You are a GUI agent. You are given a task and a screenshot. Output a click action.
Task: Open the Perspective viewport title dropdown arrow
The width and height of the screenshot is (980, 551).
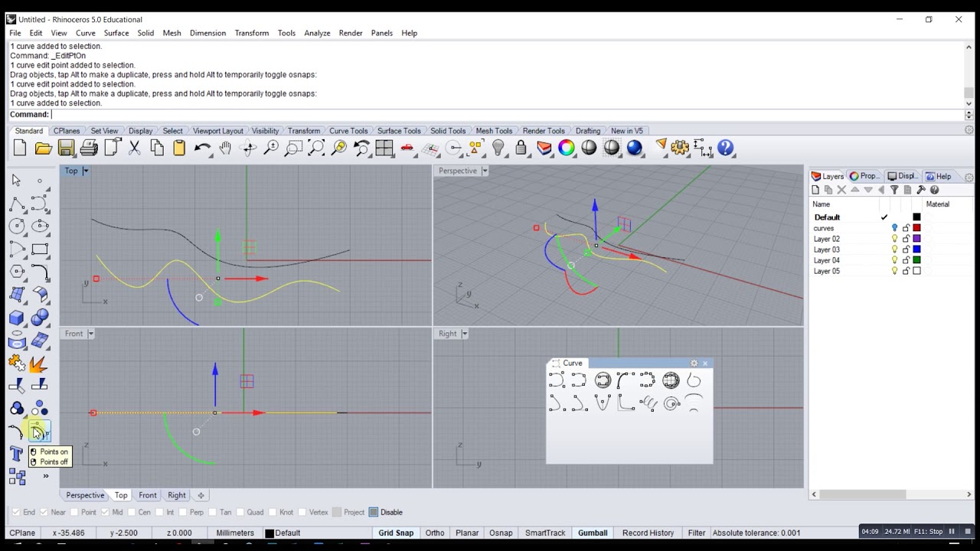point(485,171)
